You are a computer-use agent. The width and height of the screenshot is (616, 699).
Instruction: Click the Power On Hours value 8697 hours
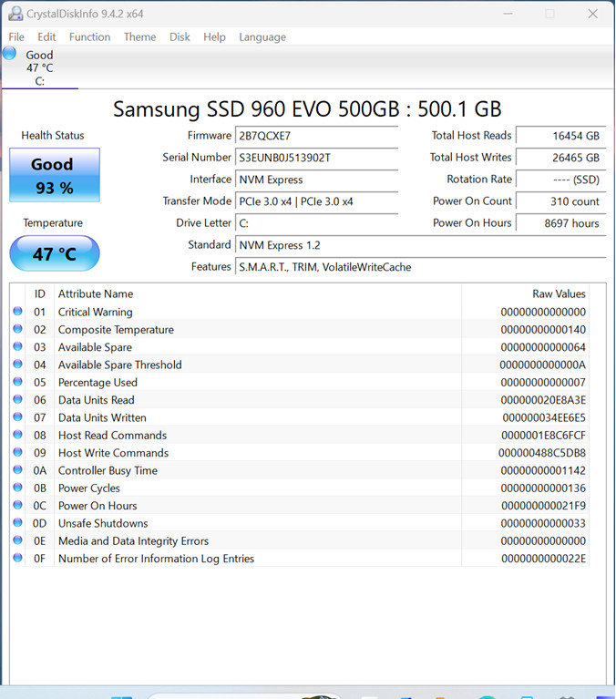click(560, 223)
